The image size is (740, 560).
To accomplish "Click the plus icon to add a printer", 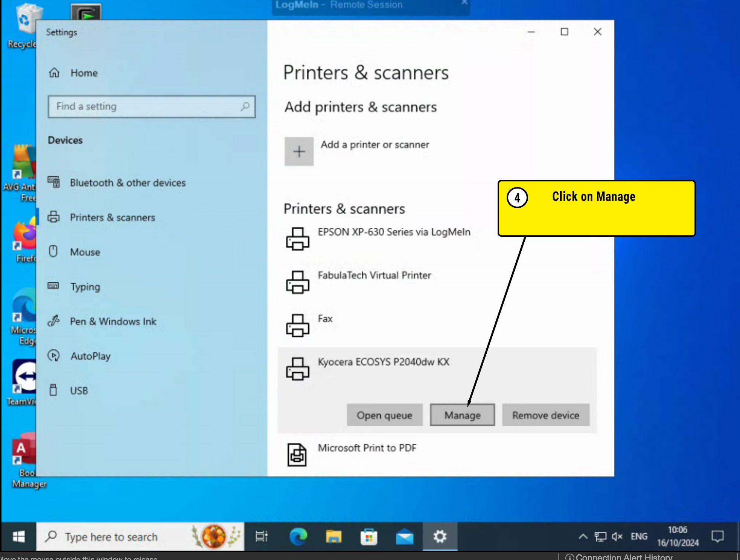I will coord(299,152).
